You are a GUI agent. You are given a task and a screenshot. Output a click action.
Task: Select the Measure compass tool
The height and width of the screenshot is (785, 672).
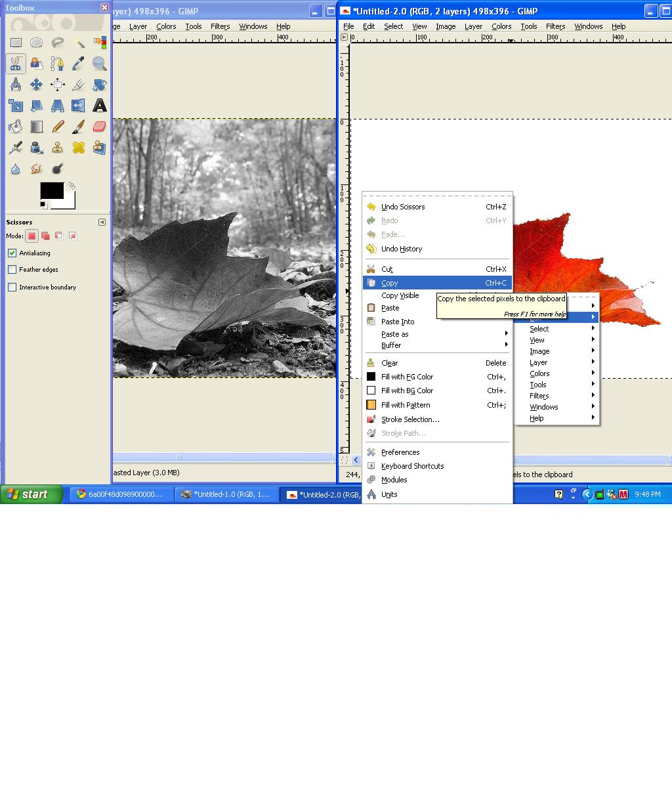pyautogui.click(x=16, y=85)
